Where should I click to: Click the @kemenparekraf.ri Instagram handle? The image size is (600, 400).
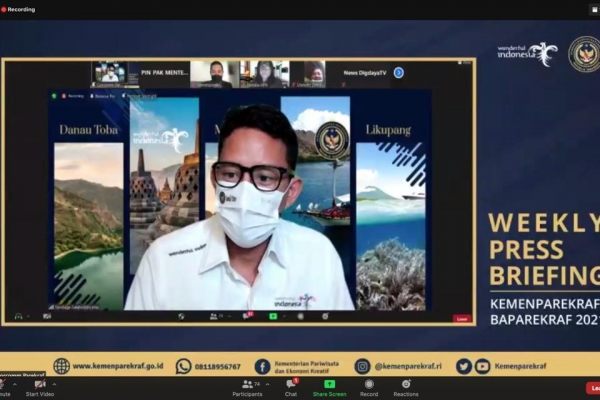[x=407, y=366]
